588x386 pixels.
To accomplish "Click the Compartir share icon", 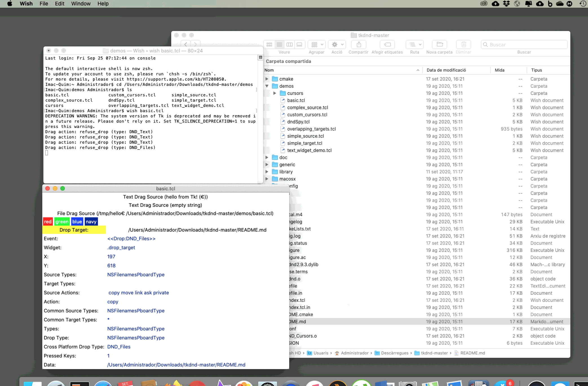I will (x=358, y=44).
